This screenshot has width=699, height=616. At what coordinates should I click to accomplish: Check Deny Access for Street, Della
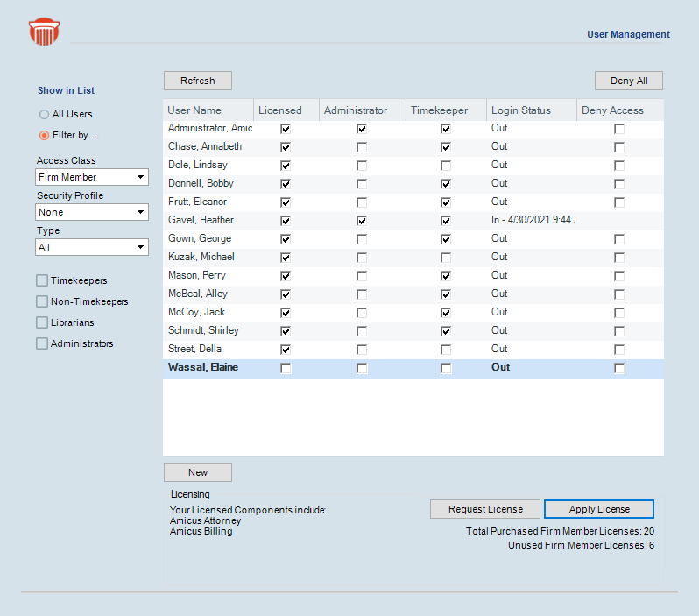pyautogui.click(x=619, y=350)
